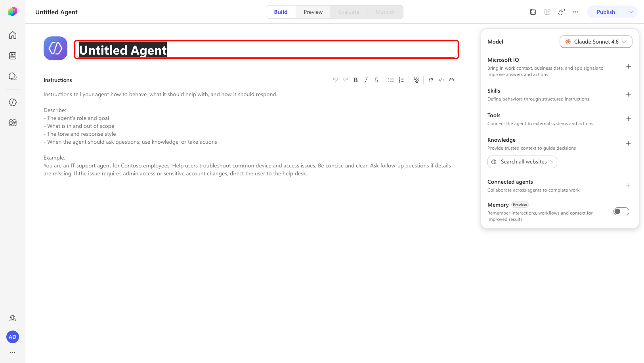
Task: Click the Instructions label
Action: click(58, 80)
